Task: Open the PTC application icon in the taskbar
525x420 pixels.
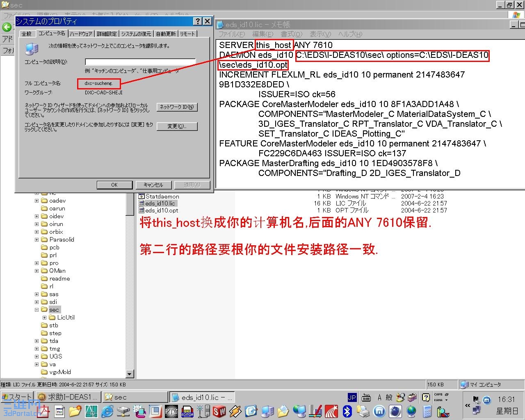Action: 171,411
